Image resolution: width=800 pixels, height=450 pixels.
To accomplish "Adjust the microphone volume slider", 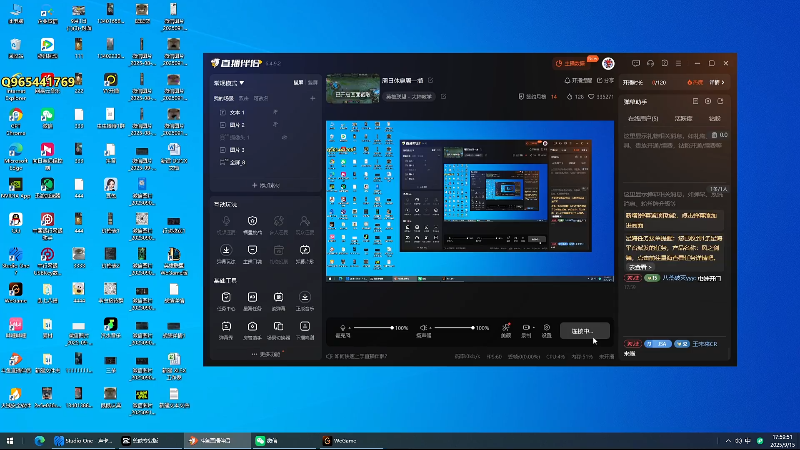I will (373, 328).
